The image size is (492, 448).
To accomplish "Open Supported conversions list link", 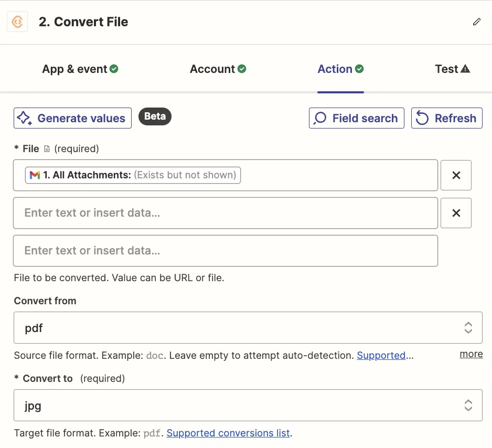I will click(228, 433).
